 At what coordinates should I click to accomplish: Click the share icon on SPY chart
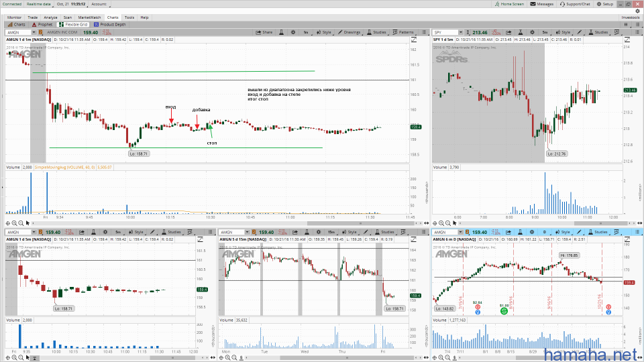tap(508, 32)
